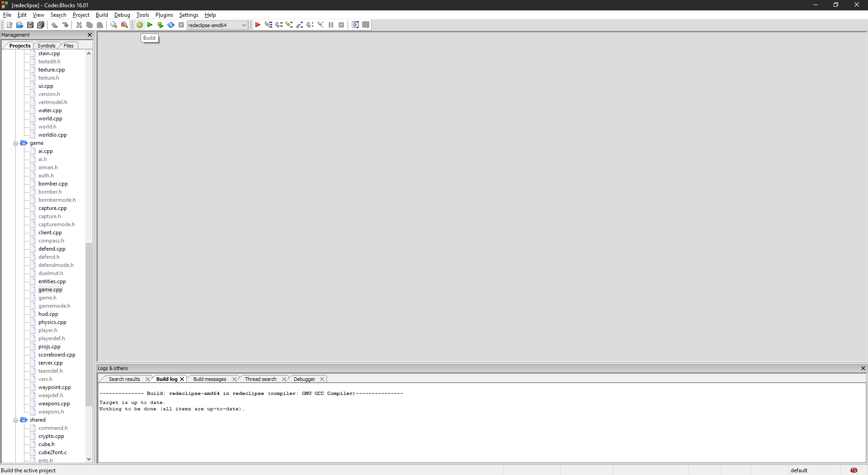868x475 pixels.
Task: Open the Save all files icon
Action: [41, 25]
